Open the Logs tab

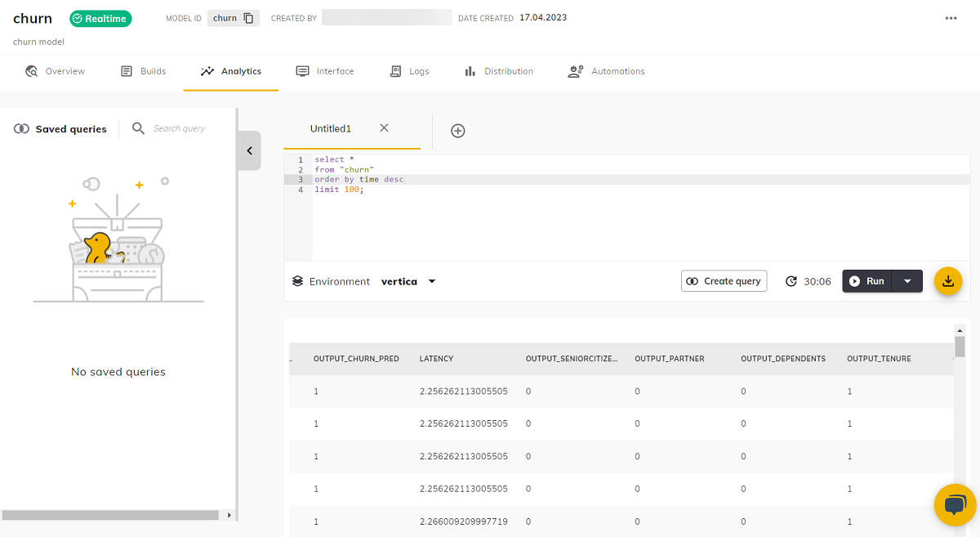[x=409, y=71]
